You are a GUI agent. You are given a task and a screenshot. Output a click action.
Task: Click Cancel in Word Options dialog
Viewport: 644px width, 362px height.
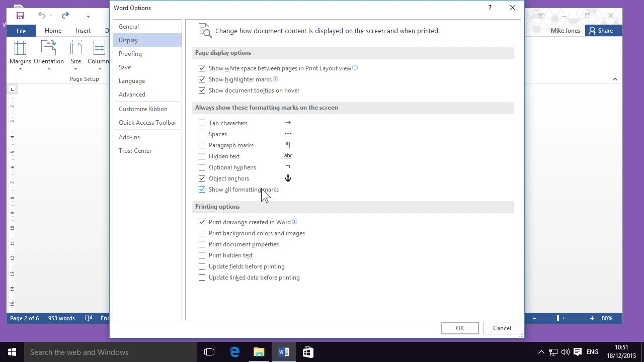pos(502,328)
